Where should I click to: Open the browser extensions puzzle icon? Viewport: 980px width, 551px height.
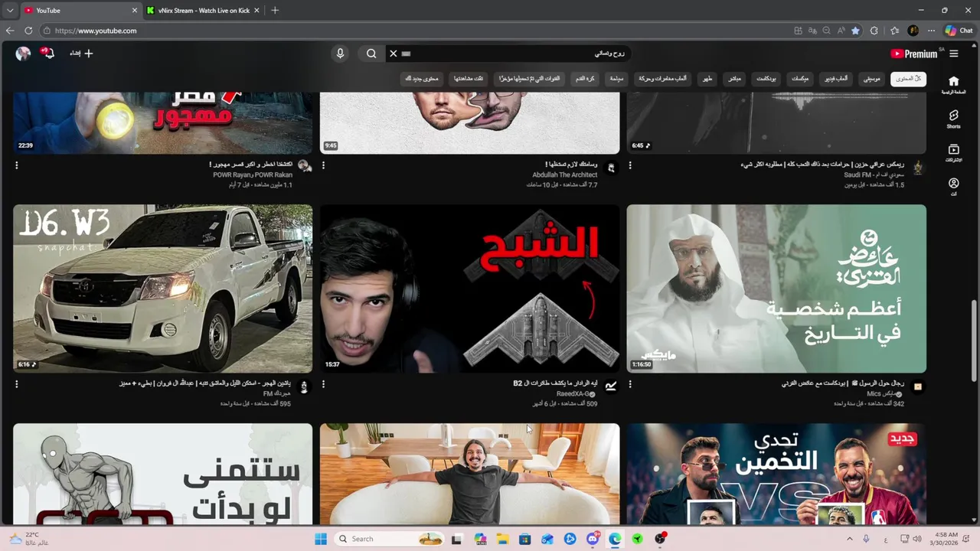click(874, 31)
